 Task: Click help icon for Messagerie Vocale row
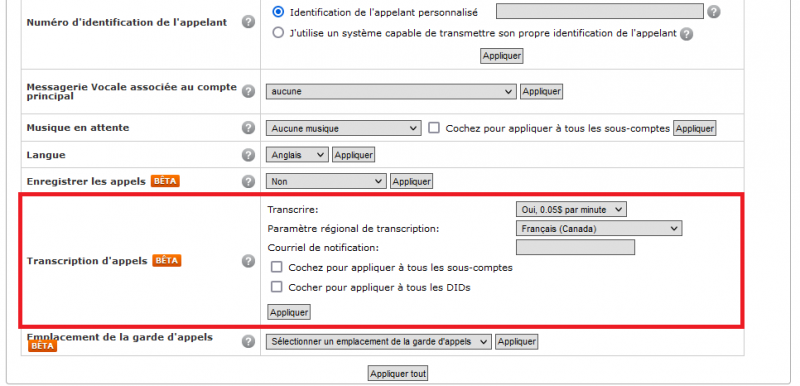[248, 92]
